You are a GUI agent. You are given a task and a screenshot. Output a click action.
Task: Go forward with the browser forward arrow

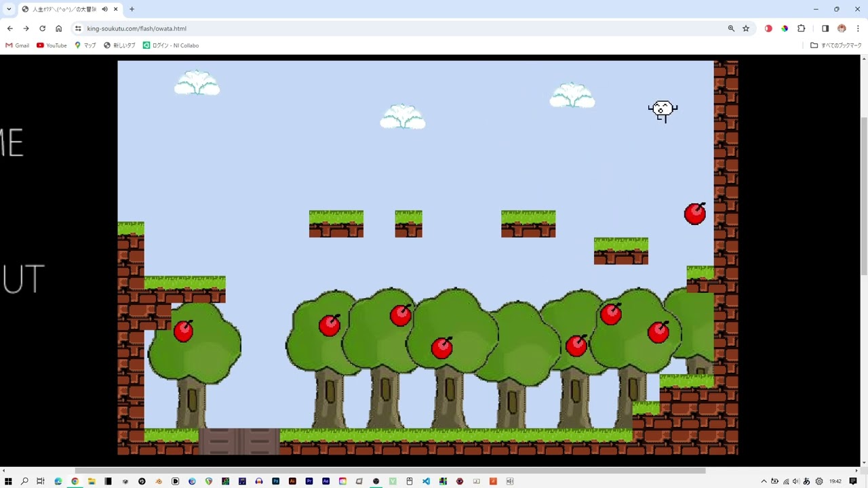(26, 28)
